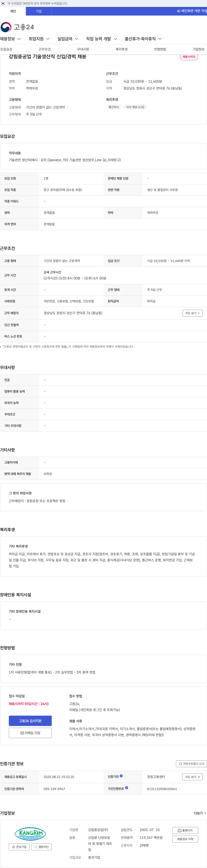This screenshot has width=207, height=868.
Task: Jump to 우대사항 section tab
Action: (x=83, y=49)
